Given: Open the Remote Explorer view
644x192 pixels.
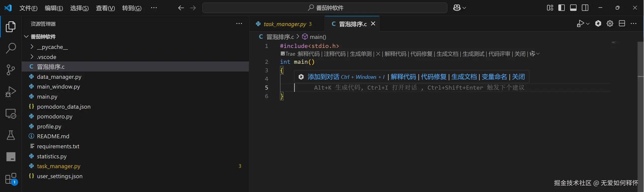Looking at the screenshot, I should pyautogui.click(x=11, y=114).
